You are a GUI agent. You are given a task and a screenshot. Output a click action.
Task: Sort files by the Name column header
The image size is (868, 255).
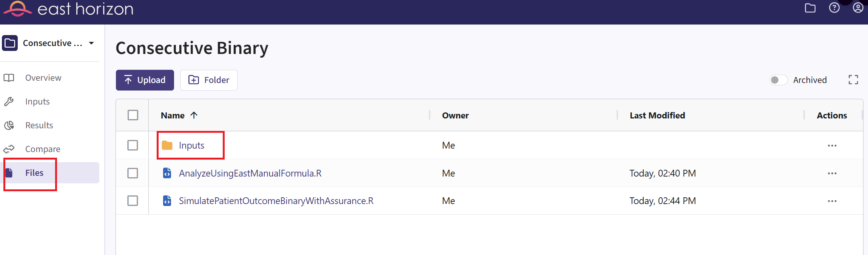[x=173, y=115]
